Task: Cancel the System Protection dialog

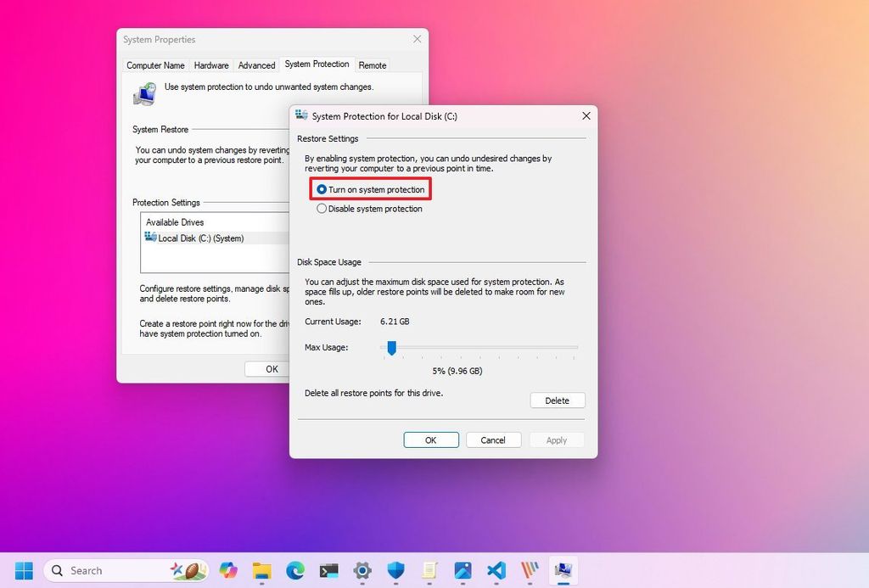Action: pyautogui.click(x=493, y=440)
